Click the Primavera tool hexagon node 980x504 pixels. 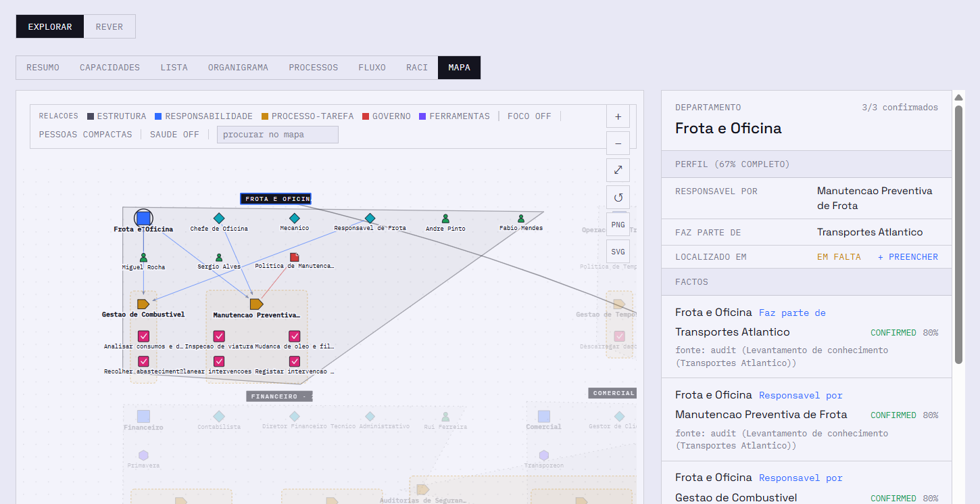click(143, 455)
